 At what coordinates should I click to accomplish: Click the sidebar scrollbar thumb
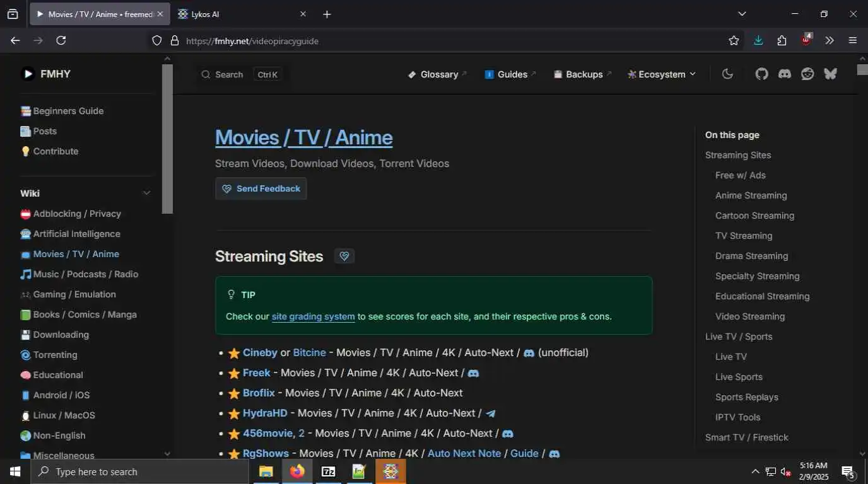click(167, 139)
